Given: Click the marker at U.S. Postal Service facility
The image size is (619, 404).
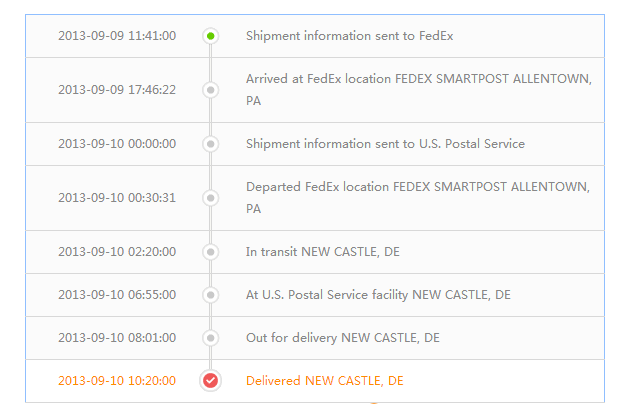Looking at the screenshot, I should [210, 295].
